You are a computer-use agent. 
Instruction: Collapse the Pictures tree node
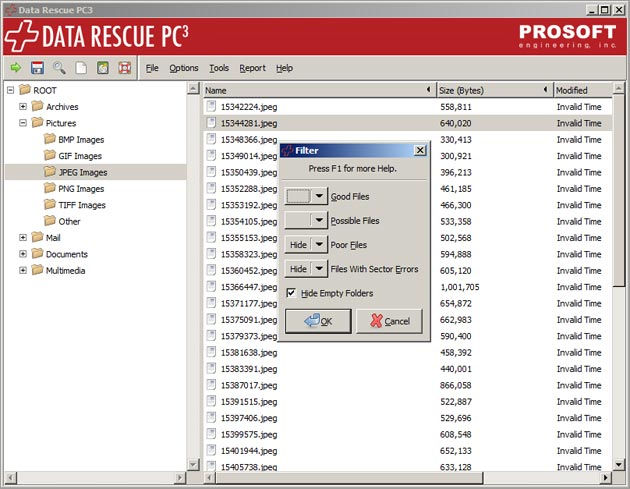pos(23,123)
